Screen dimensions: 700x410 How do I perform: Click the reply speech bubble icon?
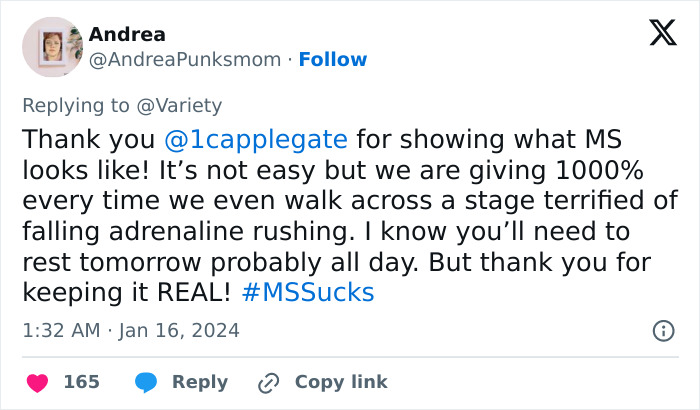pos(146,382)
